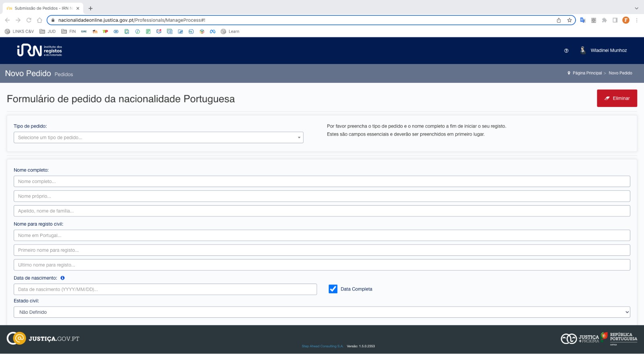The height and width of the screenshot is (354, 644).
Task: Go to Página Principal breadcrumb link
Action: pos(587,73)
